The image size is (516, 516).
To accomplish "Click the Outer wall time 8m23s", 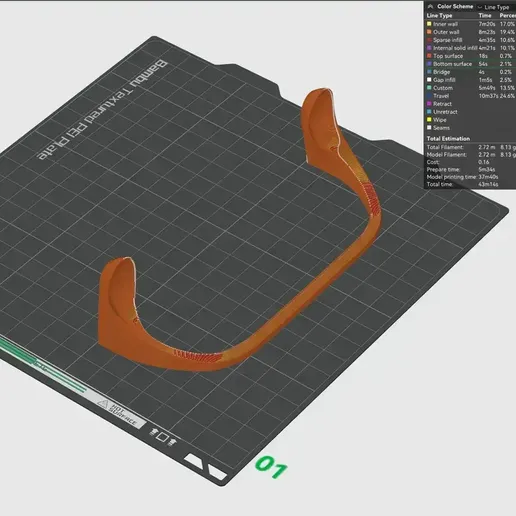I will pyautogui.click(x=487, y=32).
